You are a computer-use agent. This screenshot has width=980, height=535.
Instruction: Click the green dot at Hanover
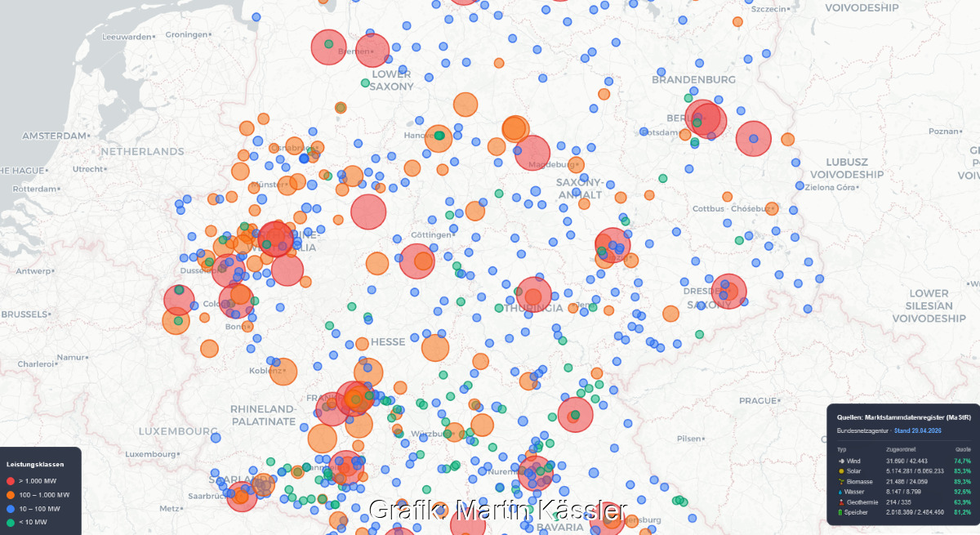[439, 136]
